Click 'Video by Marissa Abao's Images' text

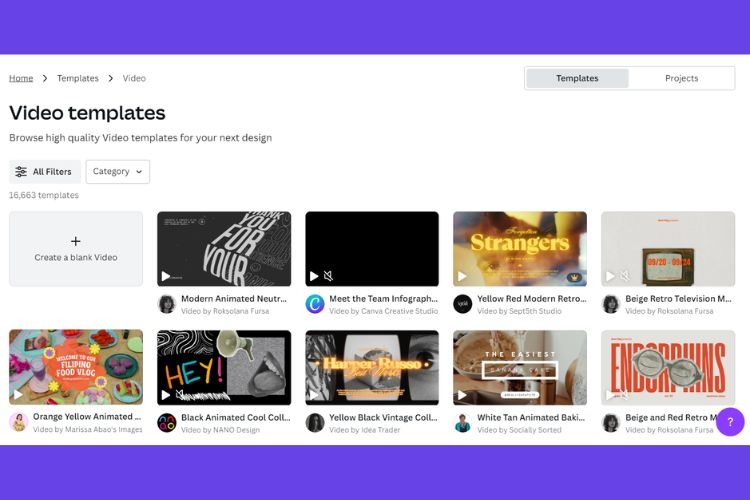coord(88,430)
